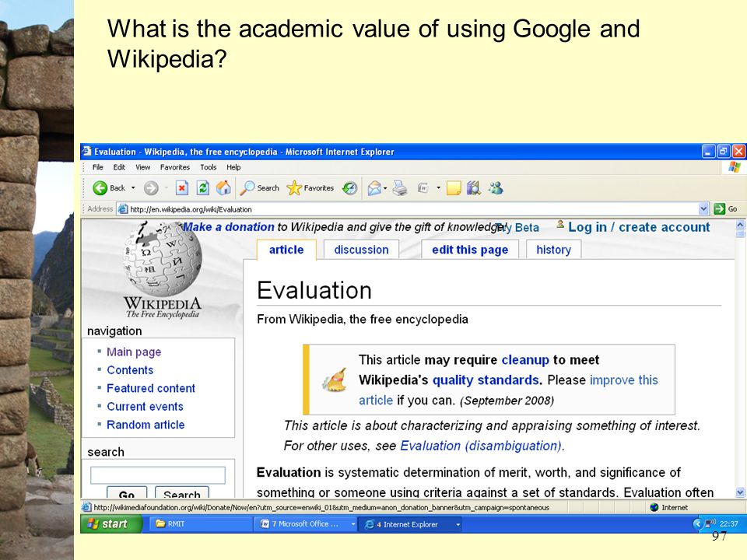Print page with printer icon
Screen dimensions: 747x560
400,188
